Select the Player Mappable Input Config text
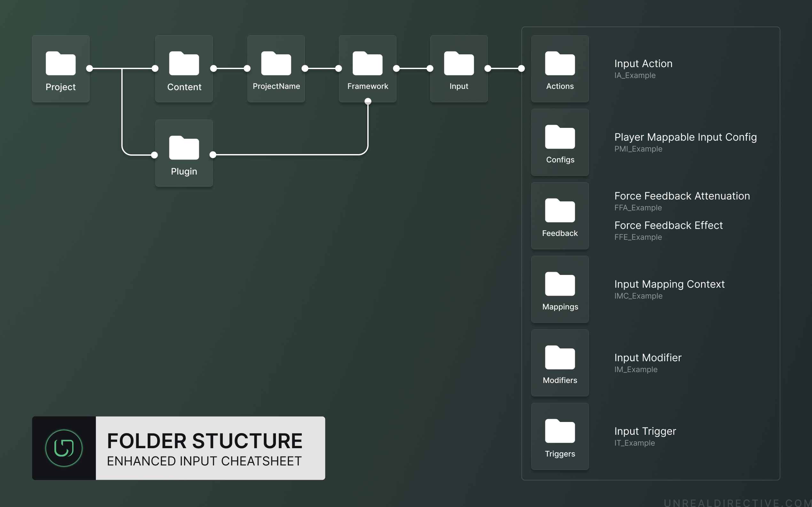 pos(685,137)
